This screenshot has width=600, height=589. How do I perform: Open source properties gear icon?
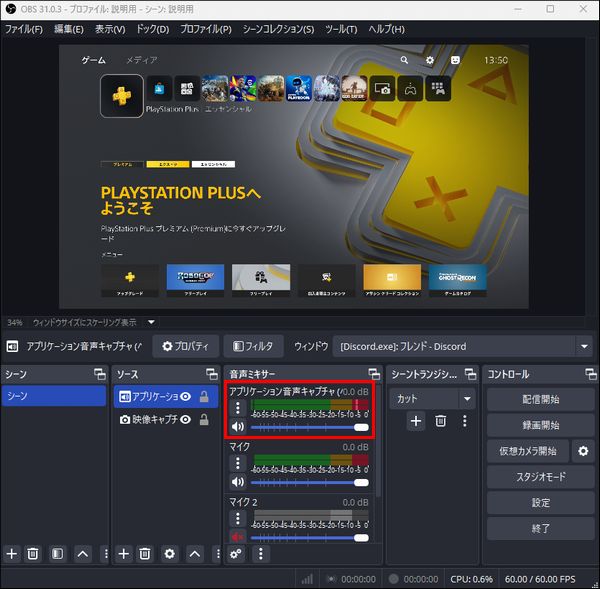(170, 554)
